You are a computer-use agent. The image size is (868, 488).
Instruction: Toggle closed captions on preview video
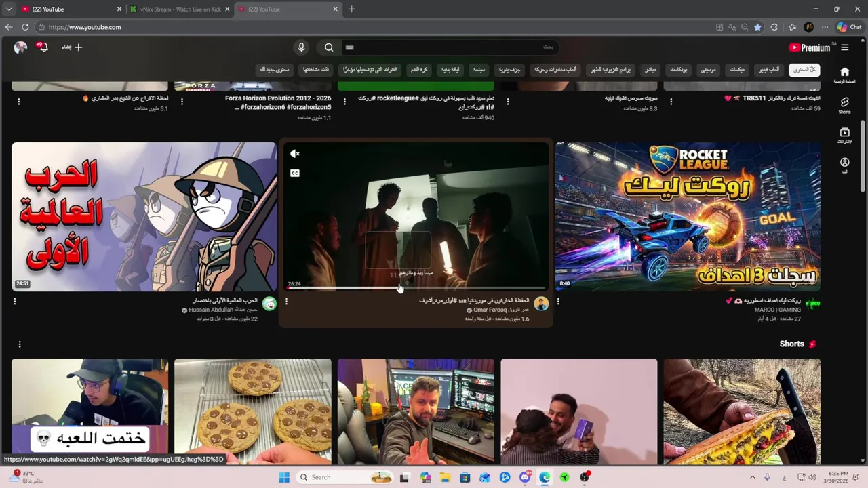click(x=295, y=173)
